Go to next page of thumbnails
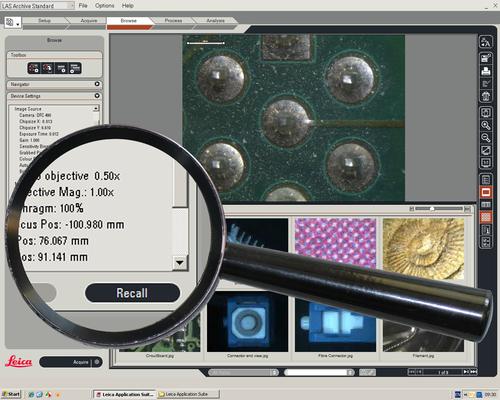The height and width of the screenshot is (400, 500). (466, 372)
